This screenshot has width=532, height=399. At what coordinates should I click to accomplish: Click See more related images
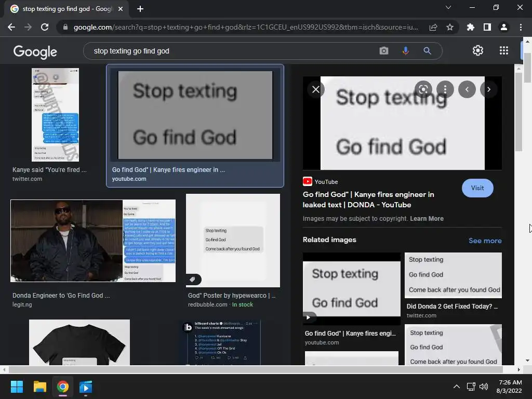point(485,241)
